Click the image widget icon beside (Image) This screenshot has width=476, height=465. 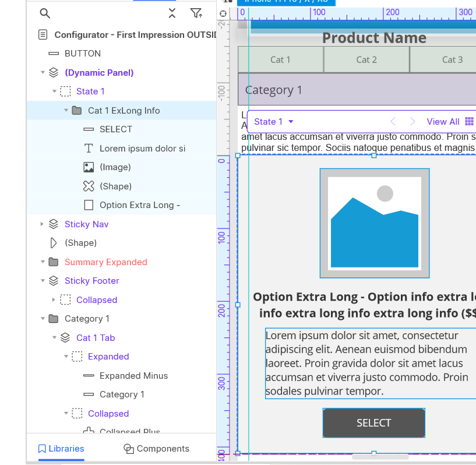[x=89, y=167]
